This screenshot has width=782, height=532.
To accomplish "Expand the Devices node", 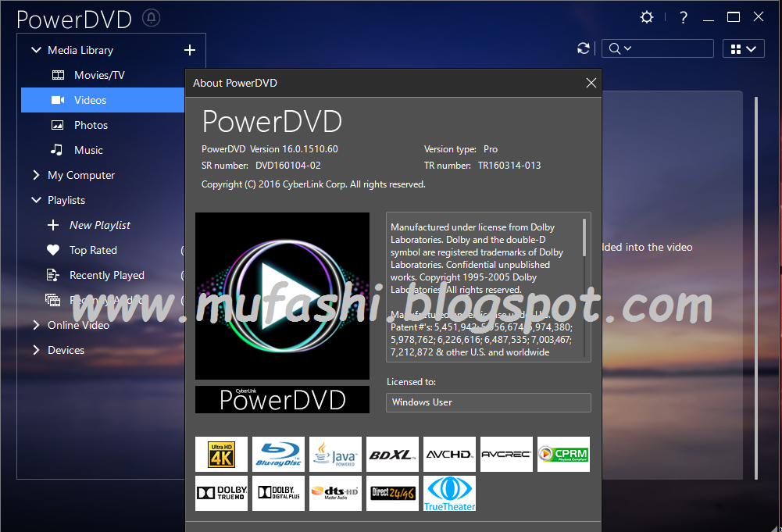I will tap(36, 350).
